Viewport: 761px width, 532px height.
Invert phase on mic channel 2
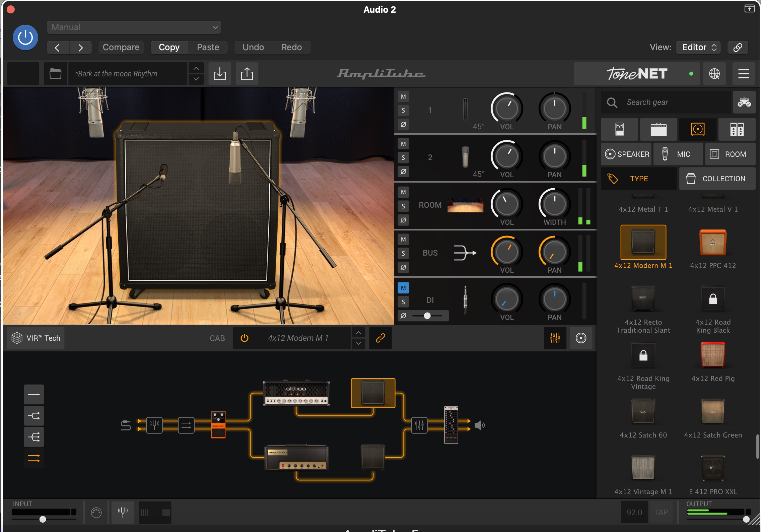coord(403,172)
